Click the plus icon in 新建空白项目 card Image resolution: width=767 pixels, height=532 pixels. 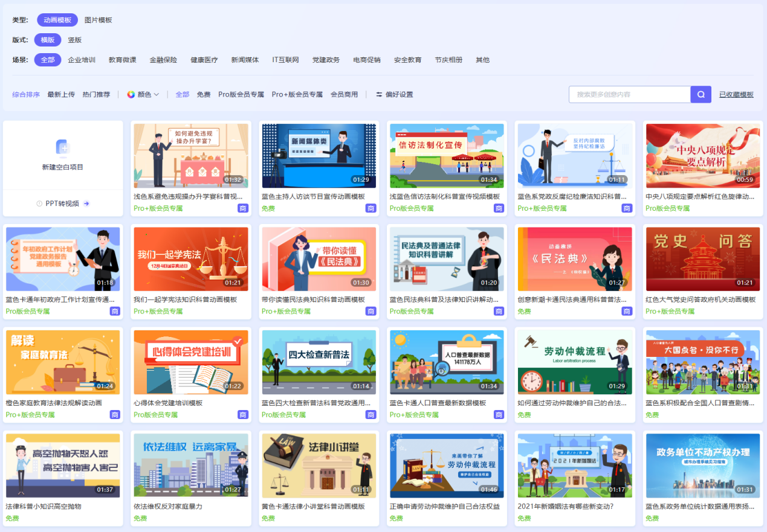tap(63, 149)
